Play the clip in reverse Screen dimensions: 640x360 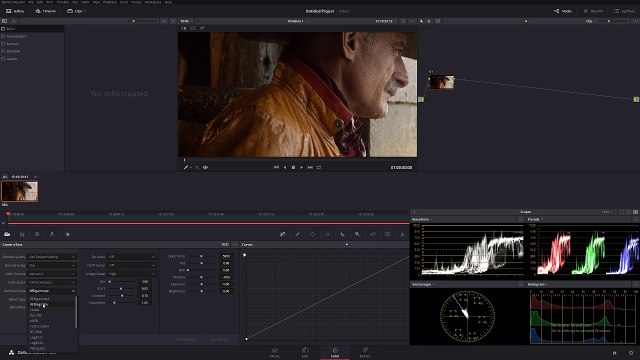tap(285, 167)
